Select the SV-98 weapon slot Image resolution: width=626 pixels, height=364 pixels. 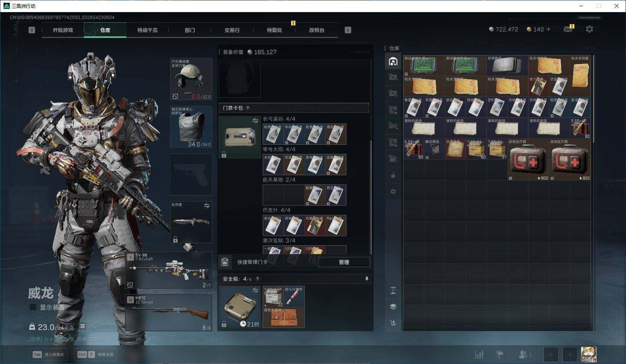[169, 271]
